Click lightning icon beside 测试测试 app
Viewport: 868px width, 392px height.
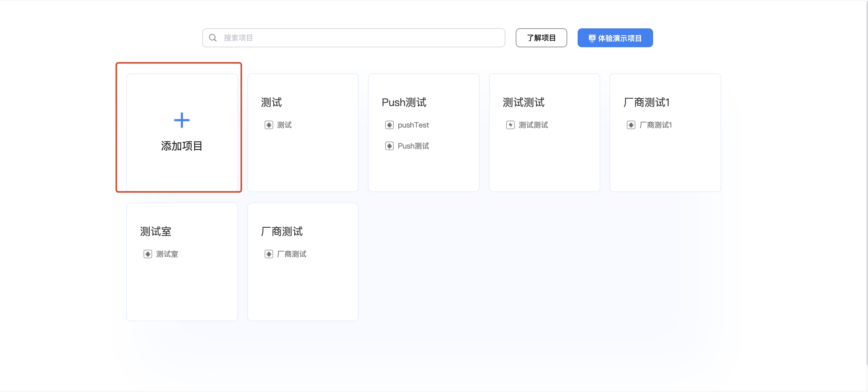coord(510,125)
